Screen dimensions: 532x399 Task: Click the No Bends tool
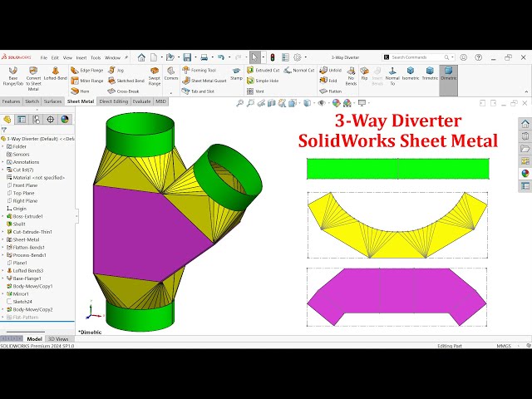(x=351, y=76)
